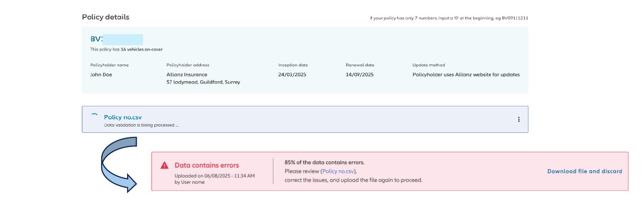The image size is (644, 215).
Task: Click Download file and discard
Action: tap(584, 171)
